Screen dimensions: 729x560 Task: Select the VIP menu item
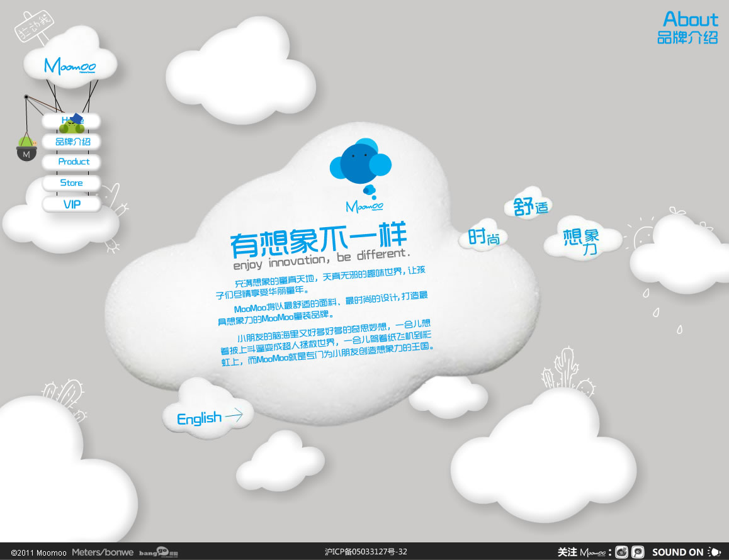71,204
